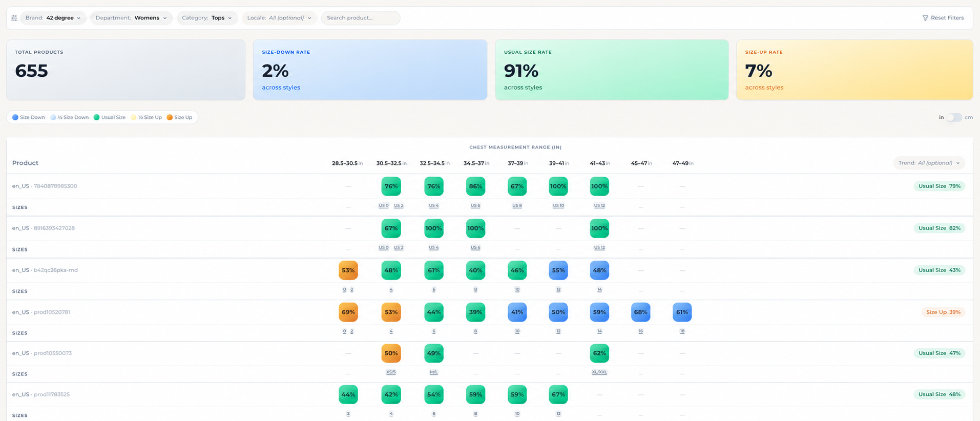Select the Total Products 655 card
This screenshot has height=421, width=980.
126,70
